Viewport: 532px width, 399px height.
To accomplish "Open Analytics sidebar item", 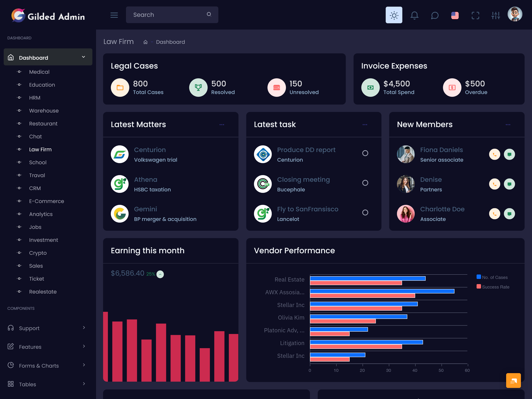I will [x=41, y=214].
